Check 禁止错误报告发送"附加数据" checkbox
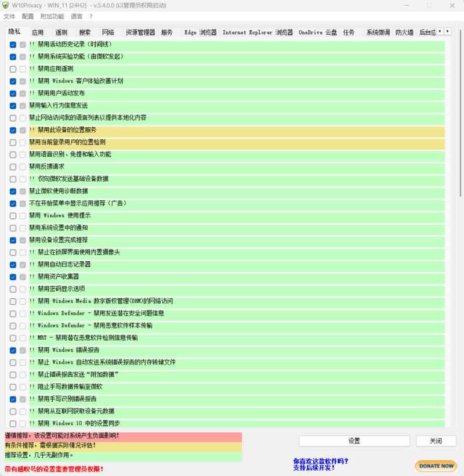 point(13,375)
